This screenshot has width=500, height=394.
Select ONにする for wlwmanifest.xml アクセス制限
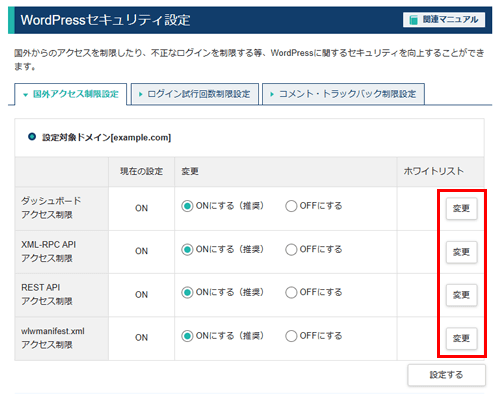click(x=187, y=336)
